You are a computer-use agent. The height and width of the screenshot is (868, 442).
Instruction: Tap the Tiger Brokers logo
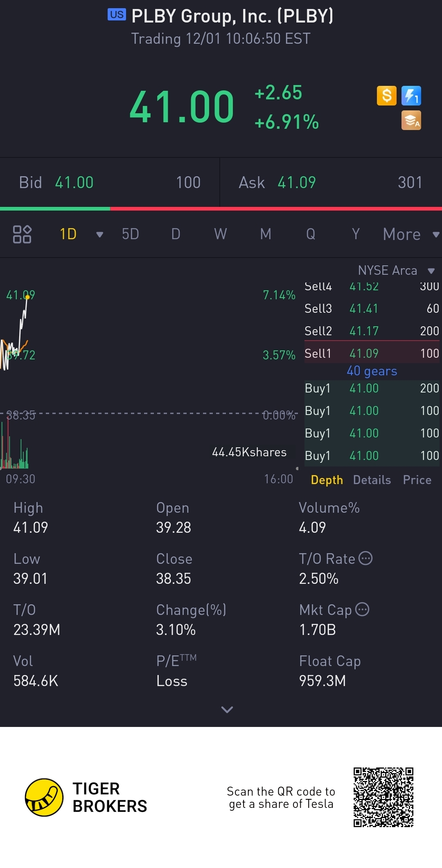pyautogui.click(x=44, y=797)
